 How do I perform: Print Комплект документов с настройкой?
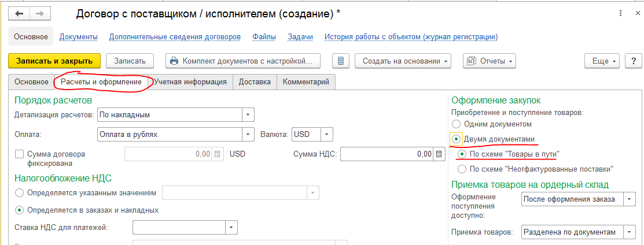pyautogui.click(x=242, y=61)
